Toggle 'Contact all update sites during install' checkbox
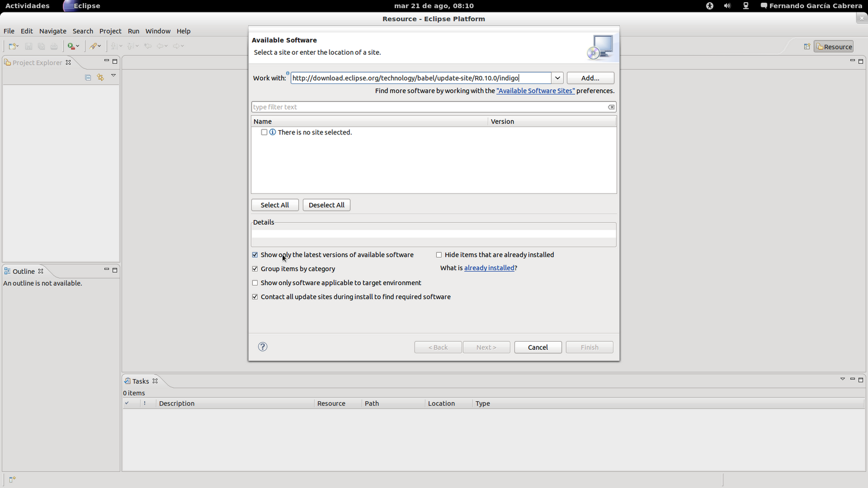 (255, 297)
